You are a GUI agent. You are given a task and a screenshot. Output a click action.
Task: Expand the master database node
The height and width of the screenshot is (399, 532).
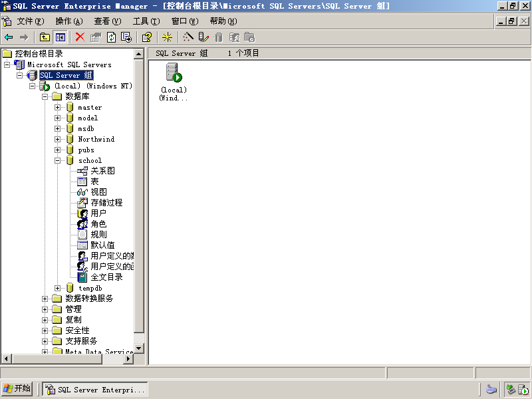[58, 108]
